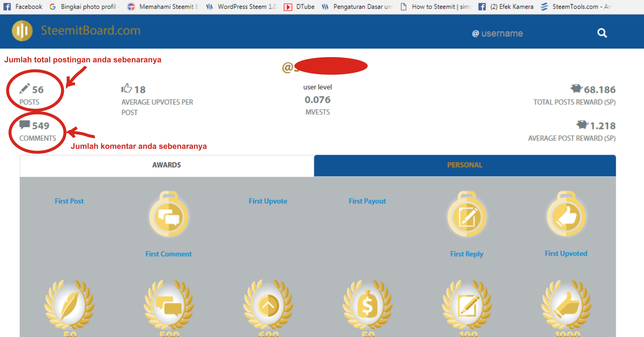Click the total reward value 68.186
Viewport: 644px width, 337px height.
(x=600, y=90)
